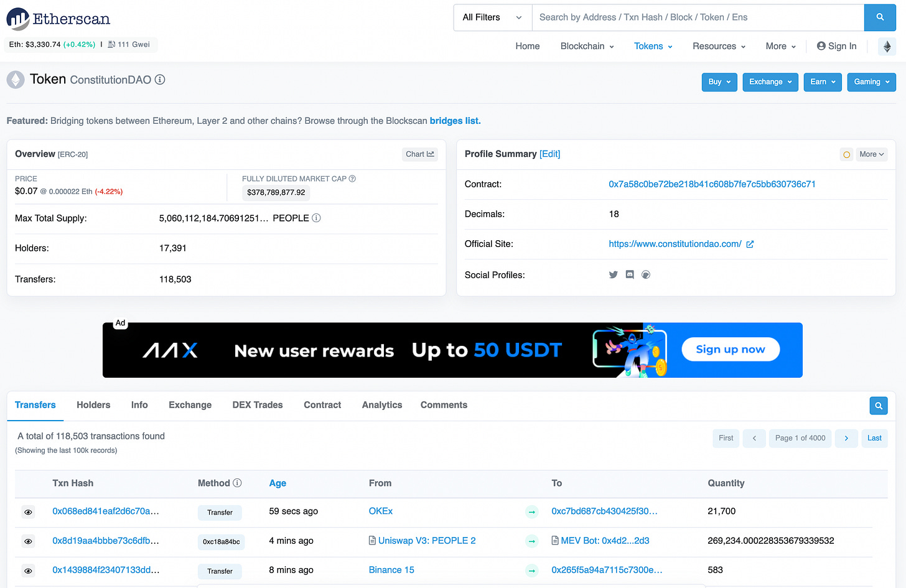Open the contract address 0x7a58c0be72be link
This screenshot has height=588, width=906.
[x=712, y=184]
